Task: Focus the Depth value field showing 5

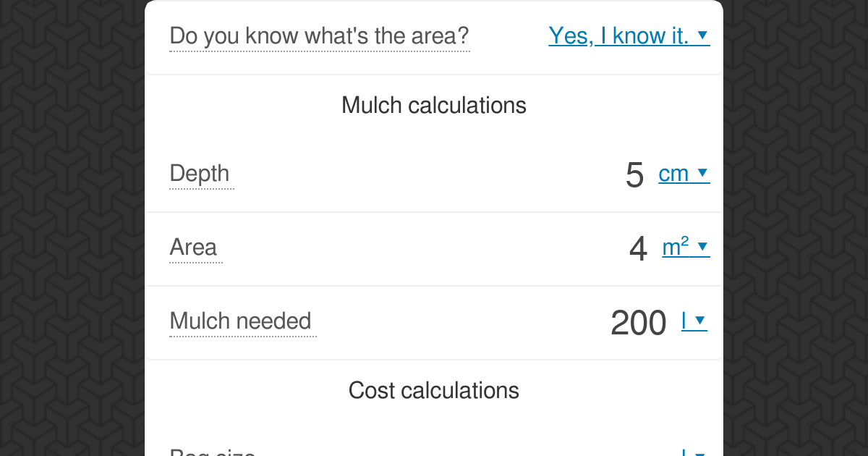Action: click(x=634, y=175)
